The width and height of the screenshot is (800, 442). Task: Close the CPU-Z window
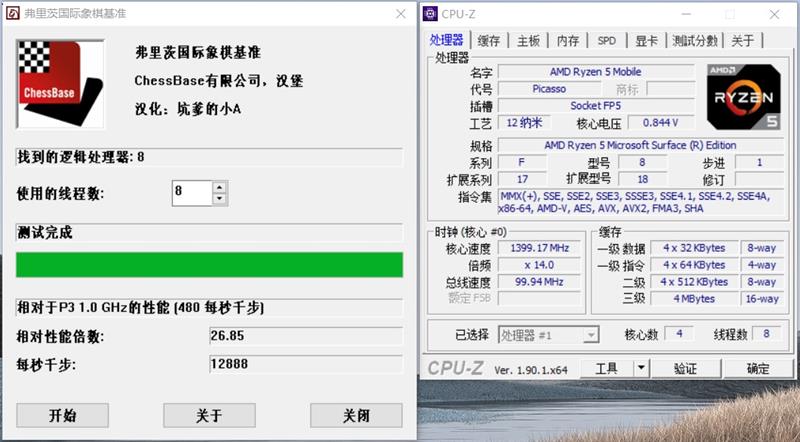pyautogui.click(x=774, y=14)
